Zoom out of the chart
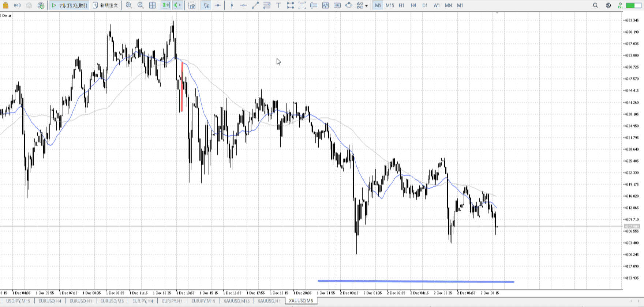Image resolution: width=644 pixels, height=307 pixels. [x=141, y=5]
